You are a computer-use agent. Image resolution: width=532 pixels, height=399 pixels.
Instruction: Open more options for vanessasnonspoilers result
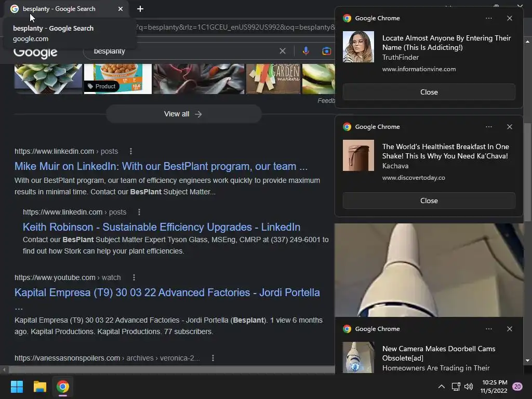point(212,358)
